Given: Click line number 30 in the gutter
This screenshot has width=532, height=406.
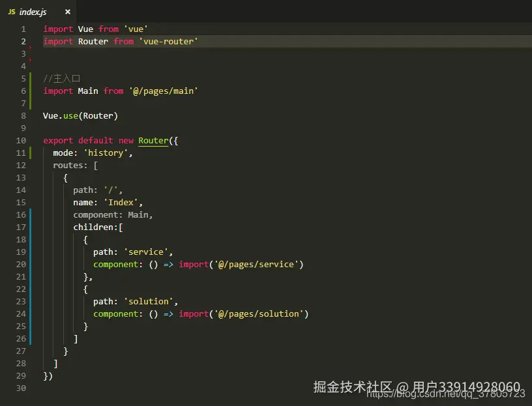Looking at the screenshot, I should 21,388.
